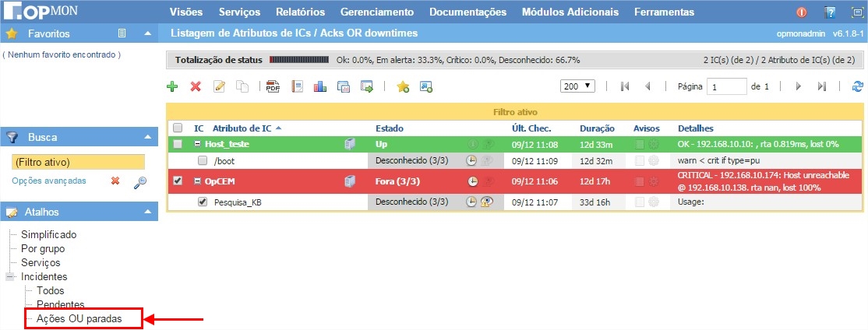
Task: Add to favorites with the star icon
Action: [402, 87]
